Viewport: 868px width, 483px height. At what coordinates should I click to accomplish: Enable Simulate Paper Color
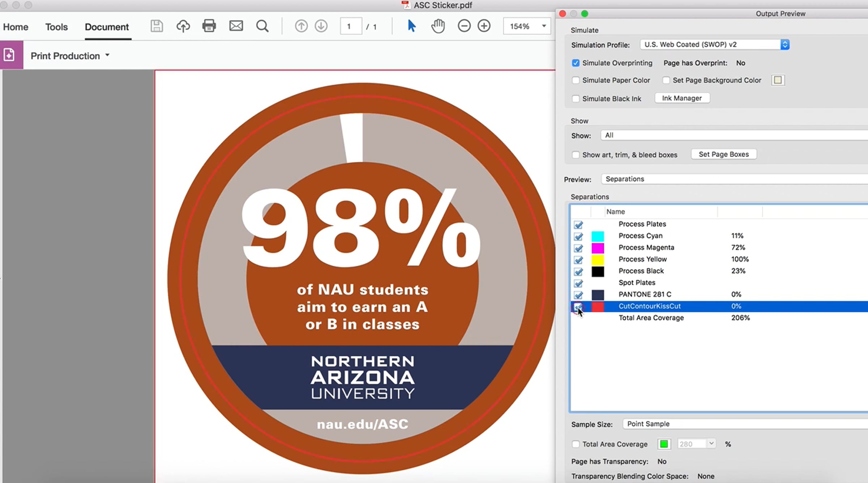(x=575, y=80)
